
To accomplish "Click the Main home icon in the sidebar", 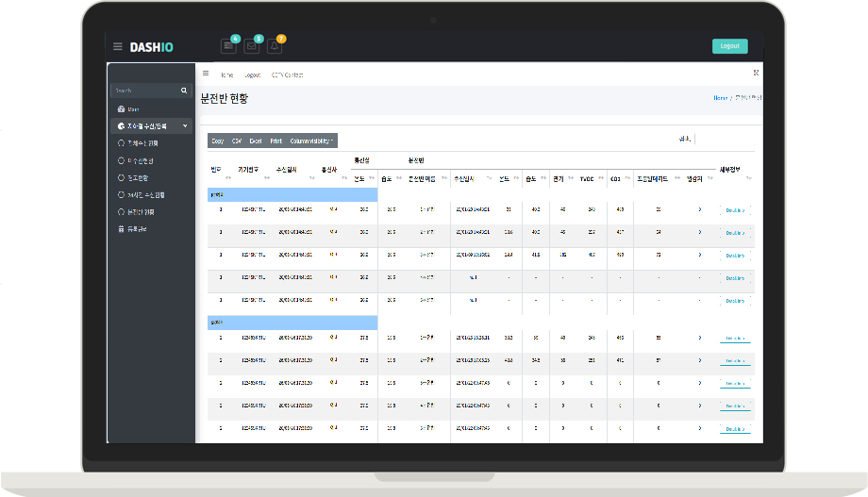I will (x=121, y=108).
